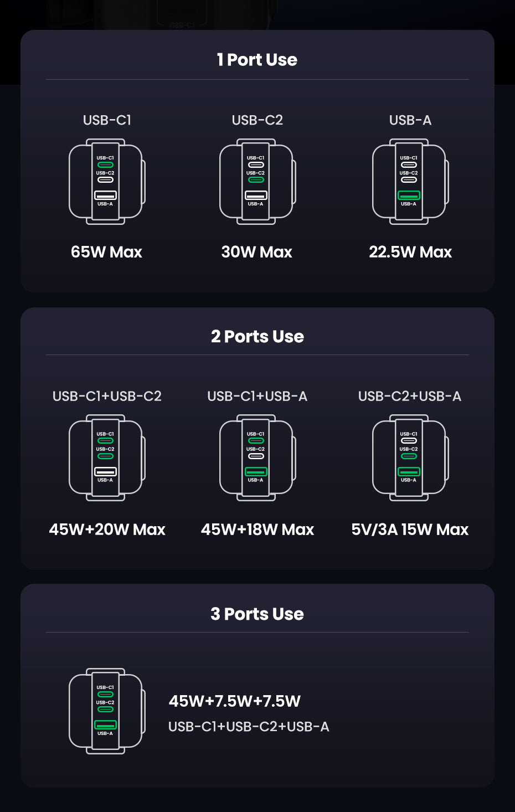
Task: Click the "2 Ports Use" heading
Action: pyautogui.click(x=257, y=336)
